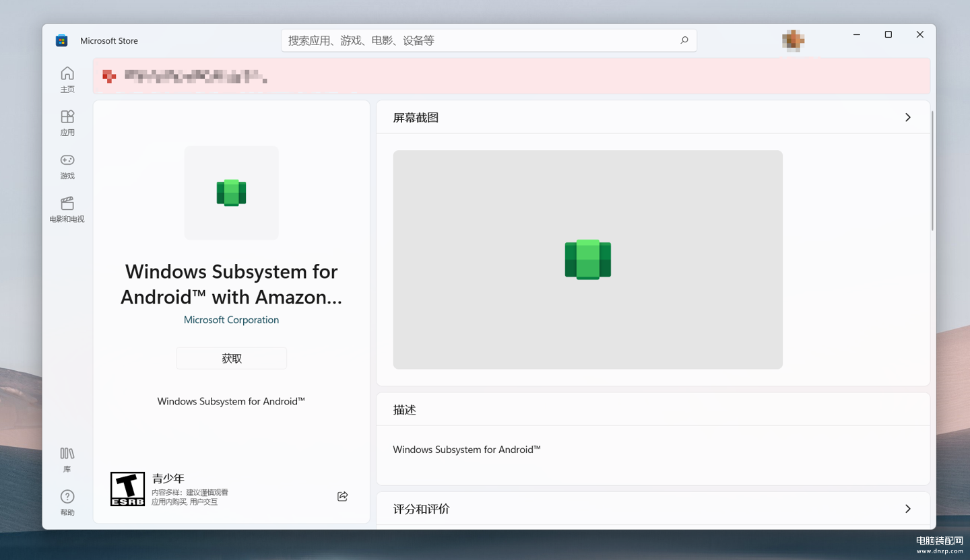Expand the 屏幕截图 screenshots section arrow
The image size is (970, 560).
[907, 117]
